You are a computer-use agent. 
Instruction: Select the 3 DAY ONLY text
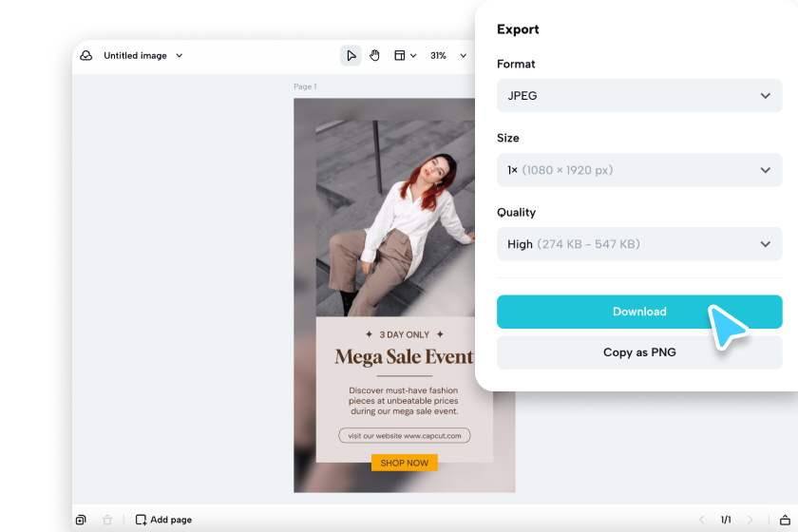tap(404, 334)
